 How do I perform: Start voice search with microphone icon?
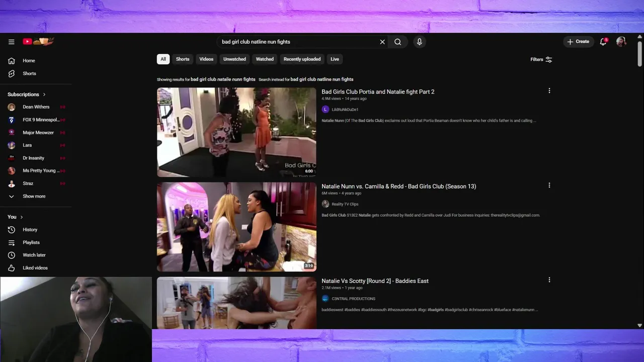coord(419,42)
